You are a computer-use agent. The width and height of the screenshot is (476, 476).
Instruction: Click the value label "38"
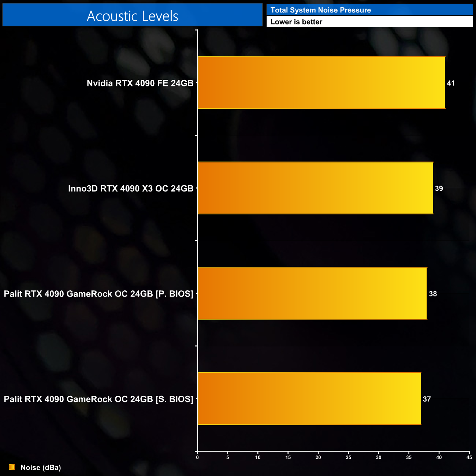(433, 294)
